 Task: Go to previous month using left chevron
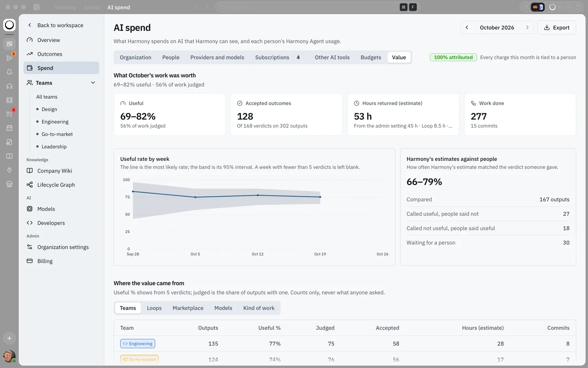point(467,27)
